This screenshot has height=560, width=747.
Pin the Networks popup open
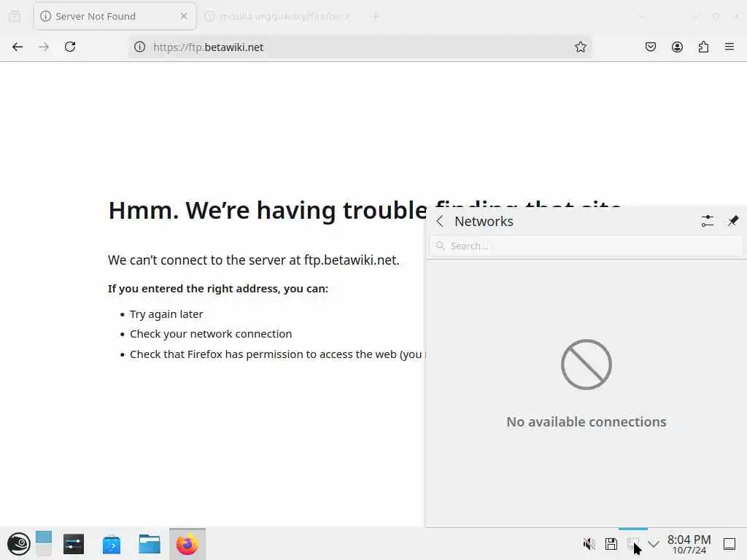pyautogui.click(x=733, y=221)
